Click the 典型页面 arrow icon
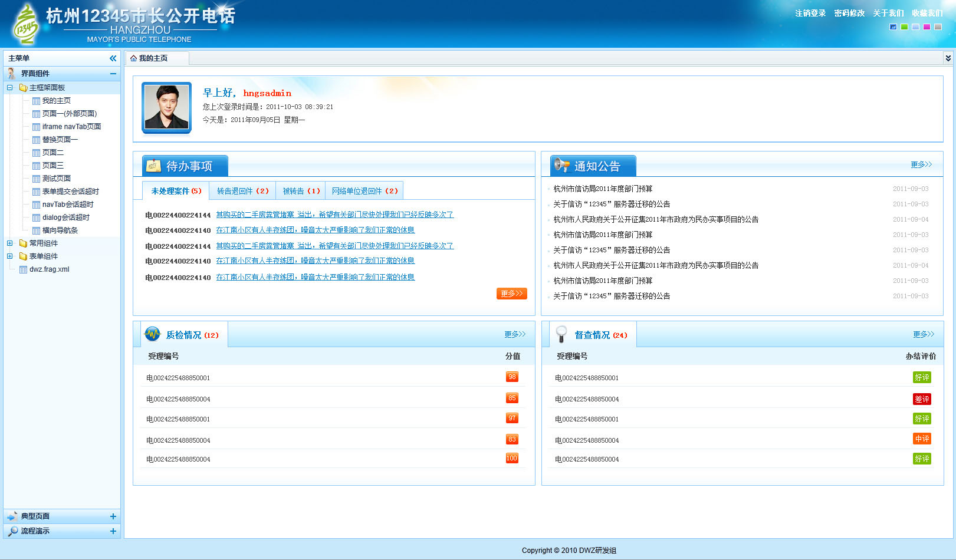The image size is (956, 560). point(12,516)
